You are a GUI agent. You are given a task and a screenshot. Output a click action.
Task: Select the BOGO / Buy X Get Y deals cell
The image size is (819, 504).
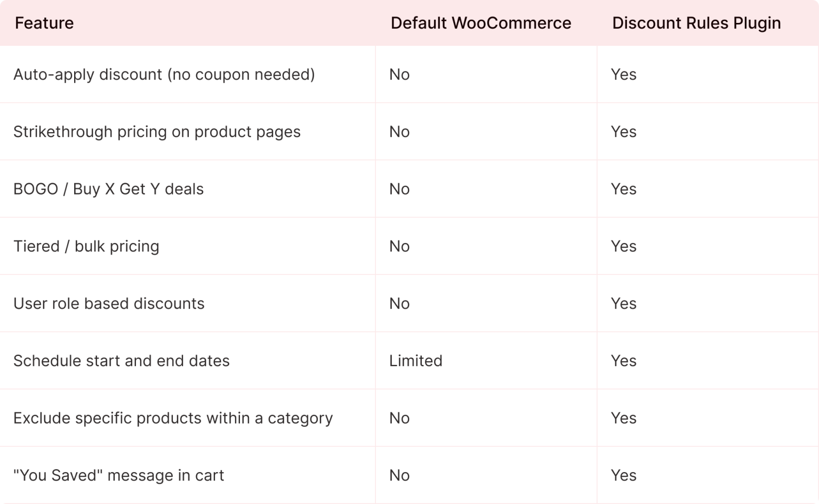[x=108, y=189]
